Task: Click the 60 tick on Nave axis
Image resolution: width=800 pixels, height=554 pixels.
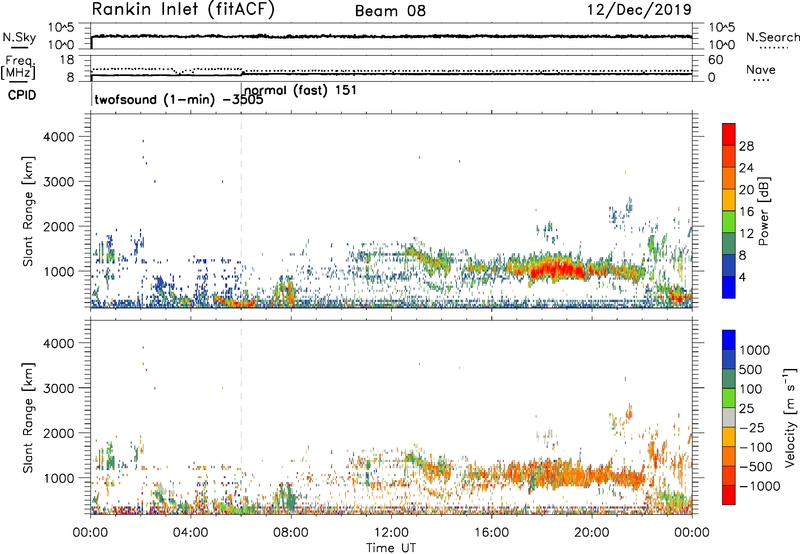Action: coord(715,60)
